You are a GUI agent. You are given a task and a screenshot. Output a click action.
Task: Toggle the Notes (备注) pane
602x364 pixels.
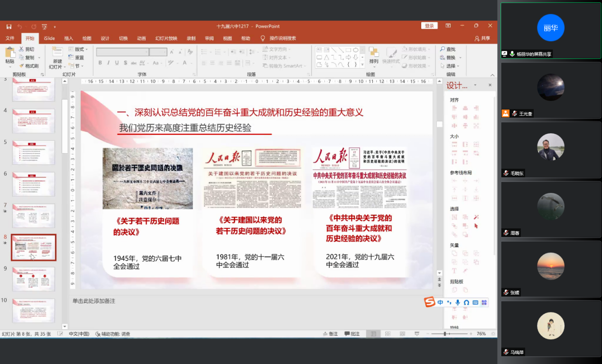(x=330, y=334)
